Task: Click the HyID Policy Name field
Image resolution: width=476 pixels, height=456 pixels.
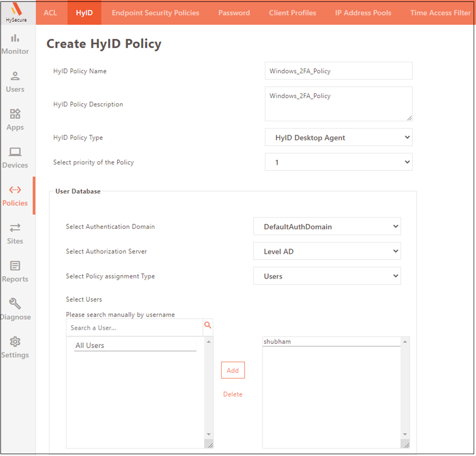Action: click(339, 71)
